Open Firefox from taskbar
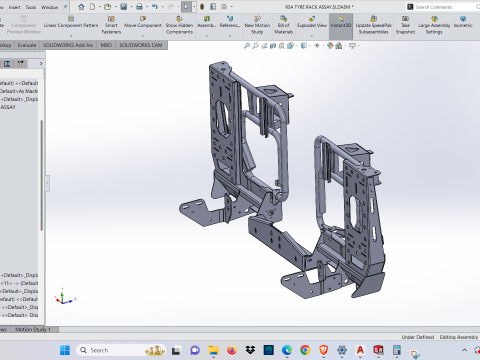Image resolution: width=480 pixels, height=360 pixels. pyautogui.click(x=232, y=350)
